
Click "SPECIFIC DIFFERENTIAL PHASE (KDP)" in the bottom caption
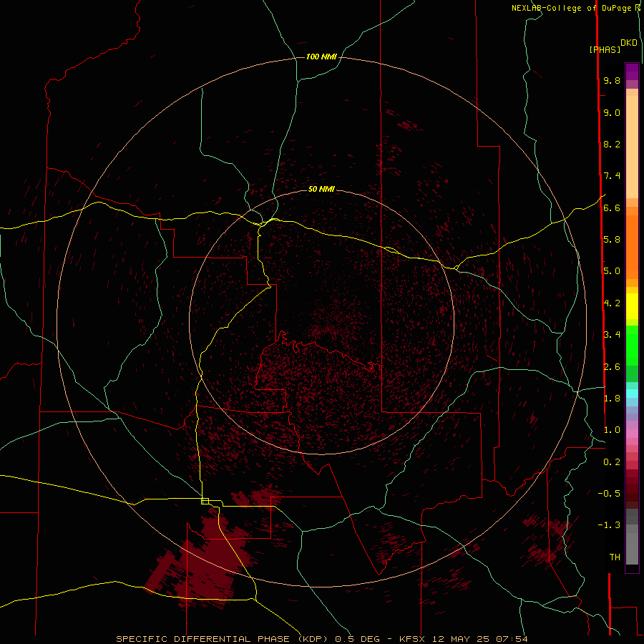click(x=222, y=639)
